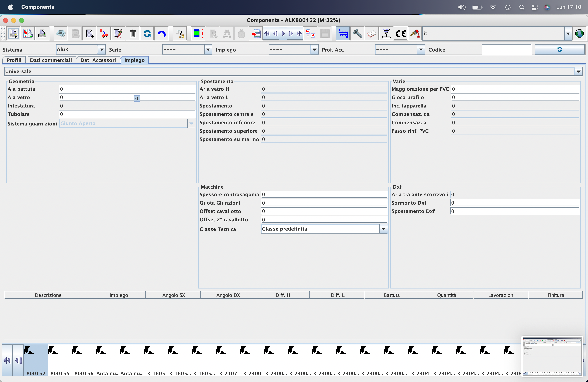
Task: Jump to first record in toolbar
Action: click(x=267, y=34)
